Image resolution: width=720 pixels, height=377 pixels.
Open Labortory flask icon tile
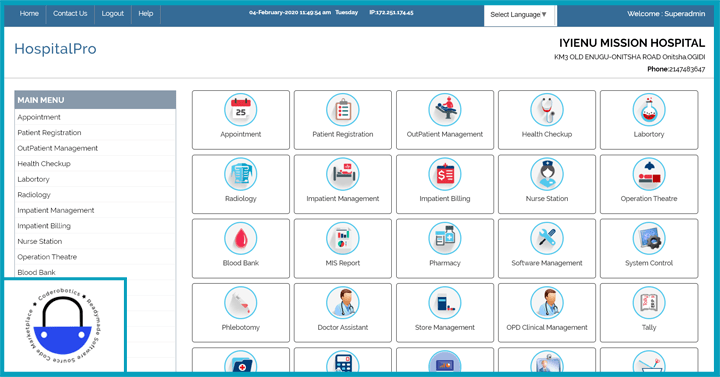pyautogui.click(x=649, y=120)
